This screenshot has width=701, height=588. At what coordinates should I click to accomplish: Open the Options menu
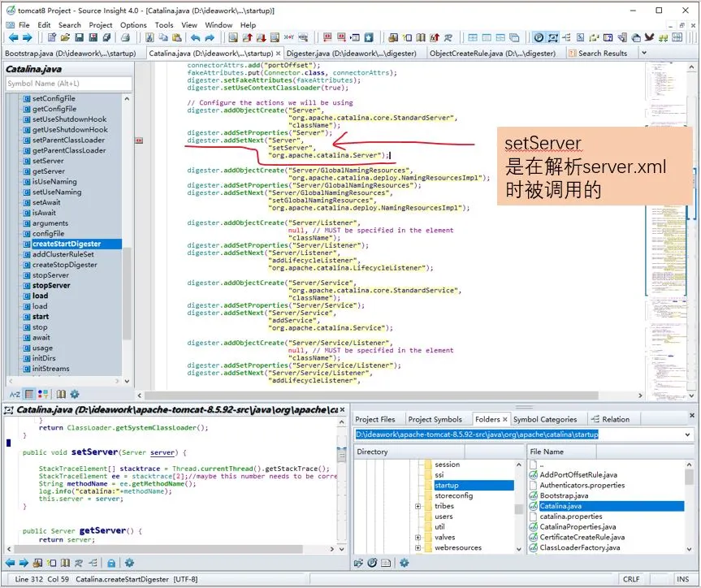133,25
